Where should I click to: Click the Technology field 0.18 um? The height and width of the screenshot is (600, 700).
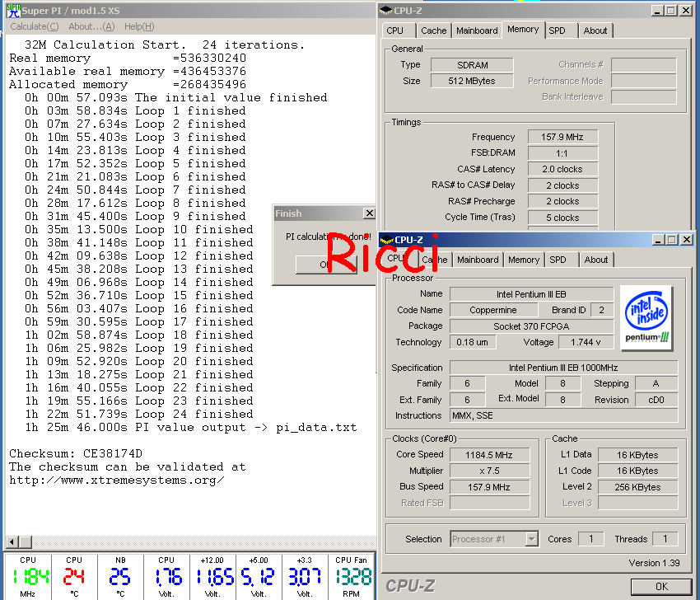473,342
